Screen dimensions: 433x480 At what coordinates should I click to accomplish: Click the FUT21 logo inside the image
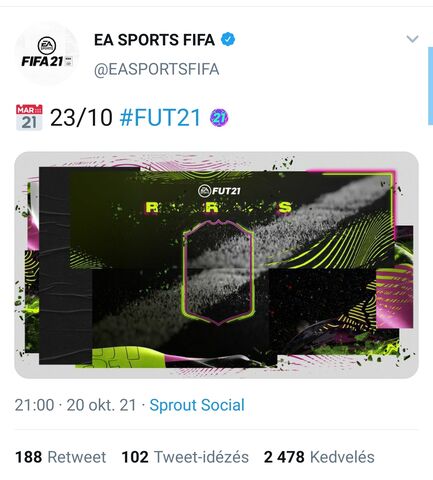coord(219,191)
